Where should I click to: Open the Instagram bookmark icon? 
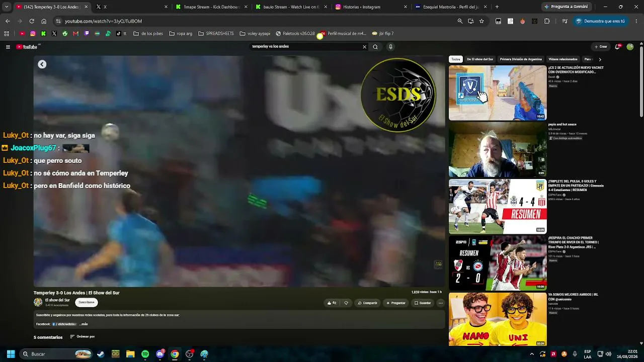pyautogui.click(x=33, y=34)
